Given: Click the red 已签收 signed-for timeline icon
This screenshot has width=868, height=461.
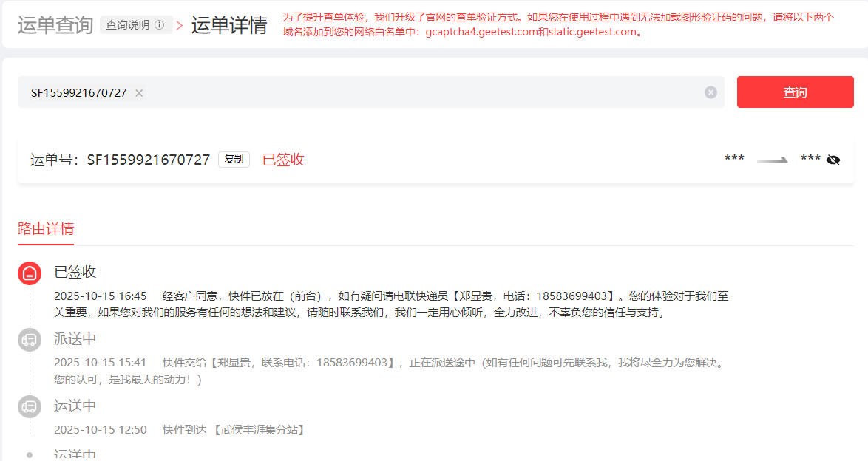Looking at the screenshot, I should (30, 273).
